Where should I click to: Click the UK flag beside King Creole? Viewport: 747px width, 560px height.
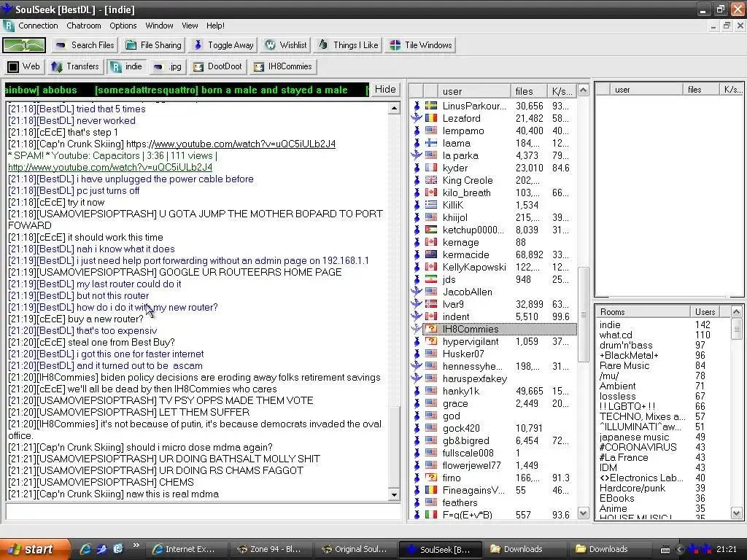(430, 180)
